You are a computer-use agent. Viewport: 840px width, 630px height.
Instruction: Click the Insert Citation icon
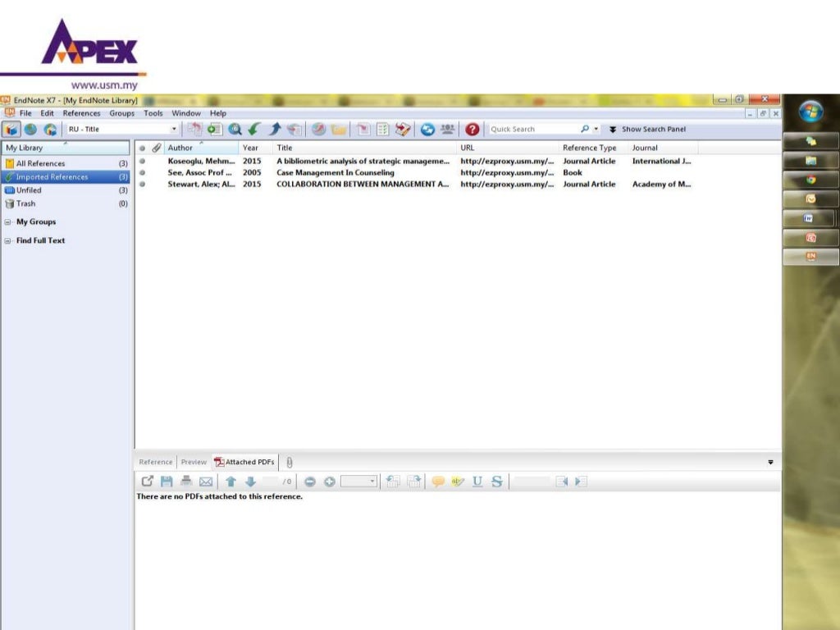pyautogui.click(x=363, y=129)
